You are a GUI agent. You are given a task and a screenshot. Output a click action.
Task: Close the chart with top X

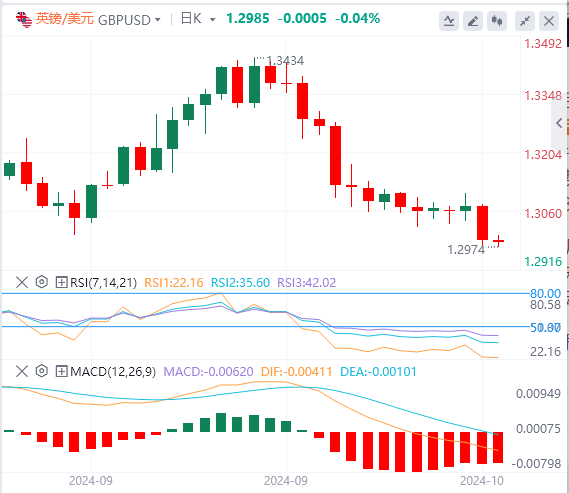point(549,21)
